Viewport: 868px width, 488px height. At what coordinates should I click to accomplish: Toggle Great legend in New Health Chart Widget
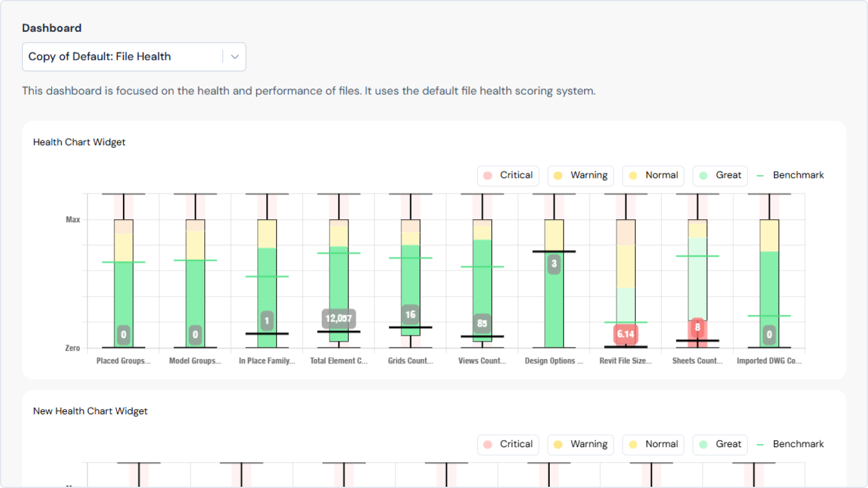click(x=720, y=444)
